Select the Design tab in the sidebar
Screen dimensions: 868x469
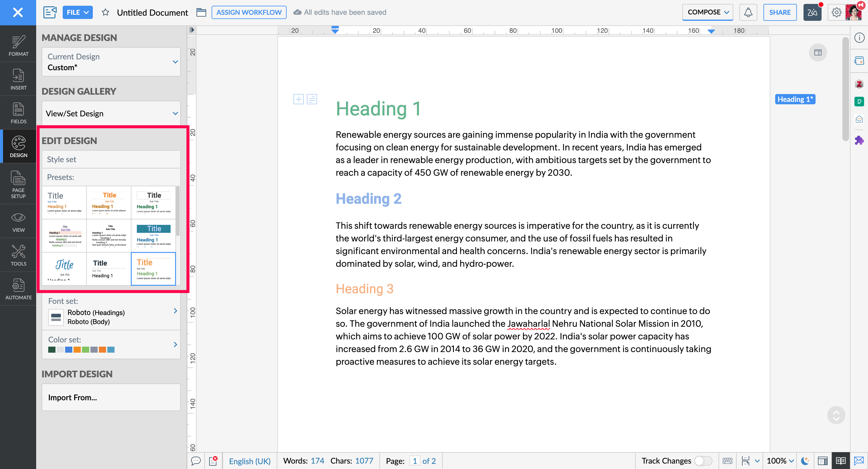pos(18,146)
